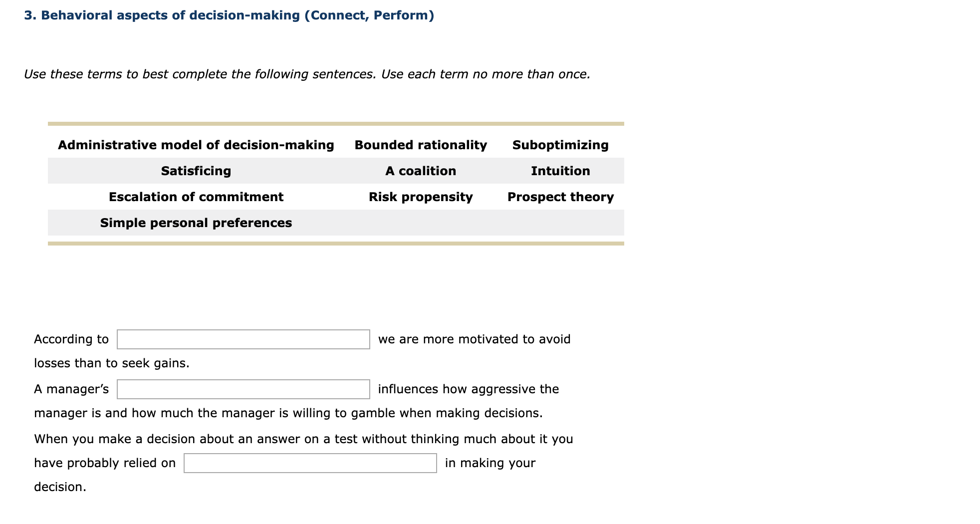Click the italic instructions sentence
The width and height of the screenshot is (980, 524).
(x=307, y=74)
